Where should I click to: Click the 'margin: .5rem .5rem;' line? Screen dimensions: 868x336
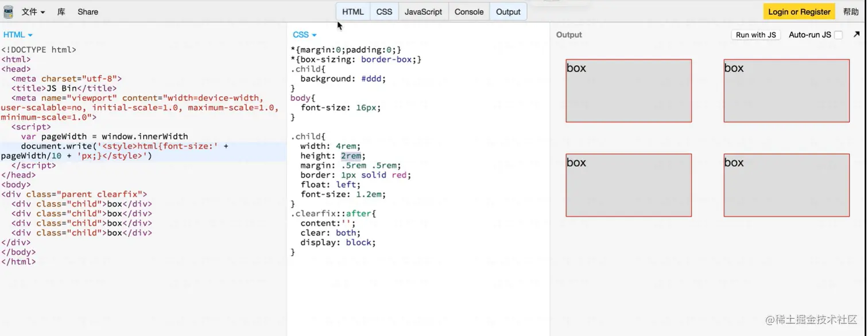(351, 166)
